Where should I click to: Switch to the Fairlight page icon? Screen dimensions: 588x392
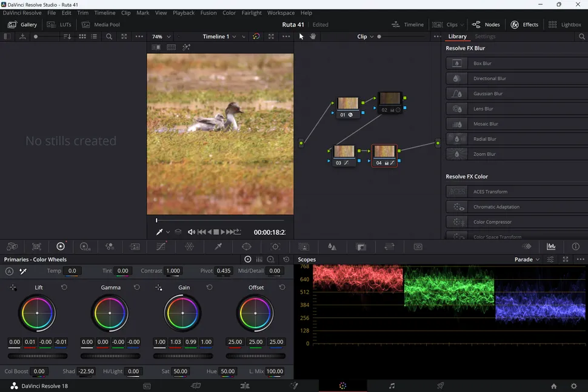click(392, 386)
